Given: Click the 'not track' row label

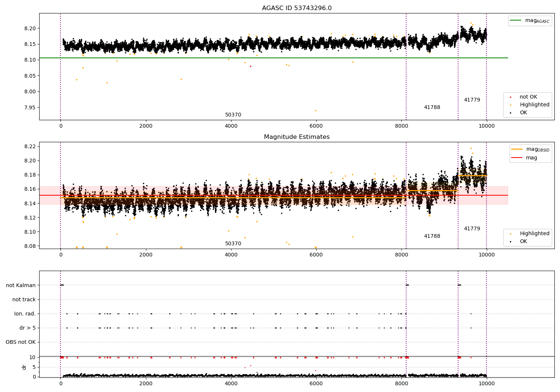Looking at the screenshot, I should 24,300.
